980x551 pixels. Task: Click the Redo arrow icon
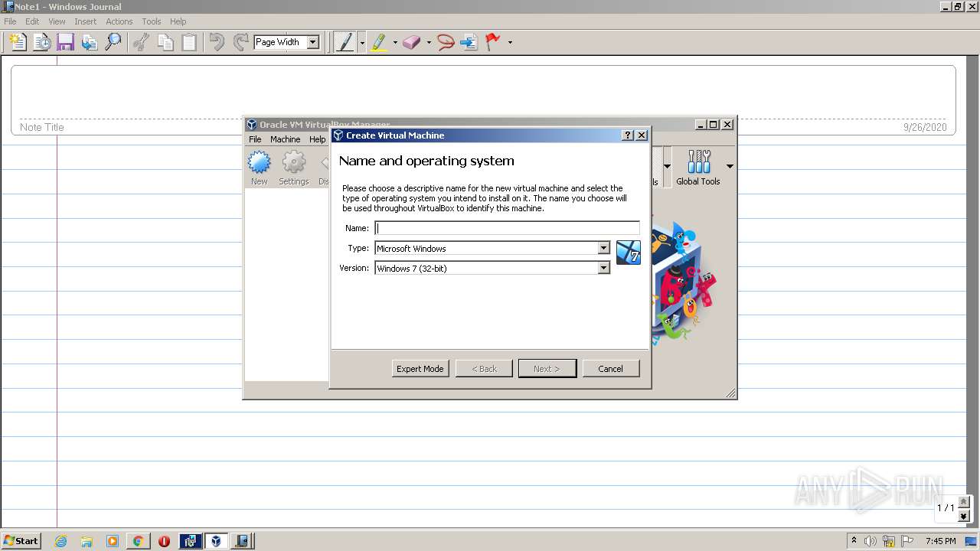[x=240, y=42]
